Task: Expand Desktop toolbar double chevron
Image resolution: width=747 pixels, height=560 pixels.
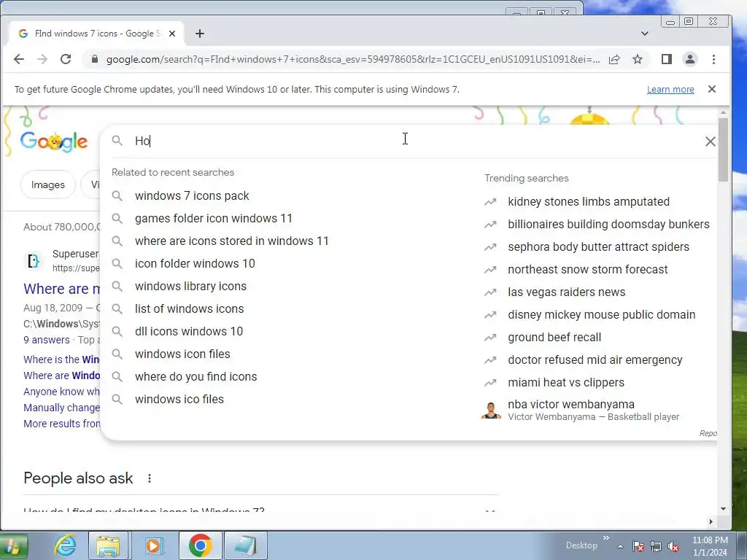Action: click(606, 538)
